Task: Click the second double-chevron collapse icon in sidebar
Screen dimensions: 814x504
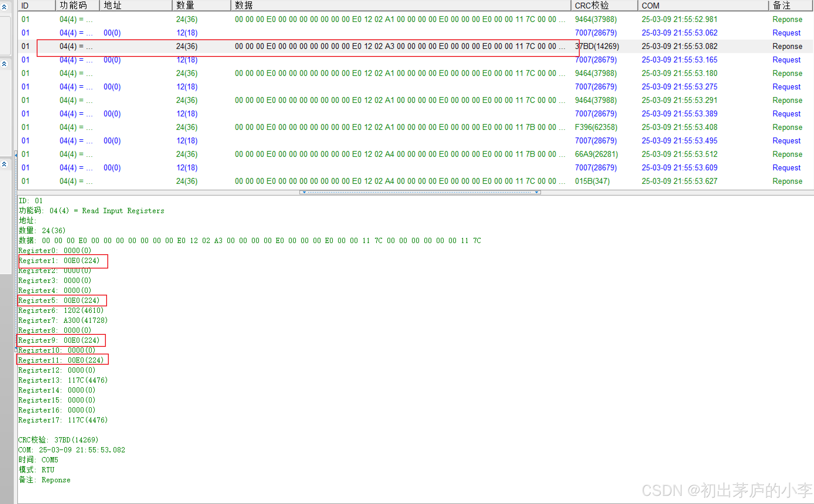Action: pos(4,63)
